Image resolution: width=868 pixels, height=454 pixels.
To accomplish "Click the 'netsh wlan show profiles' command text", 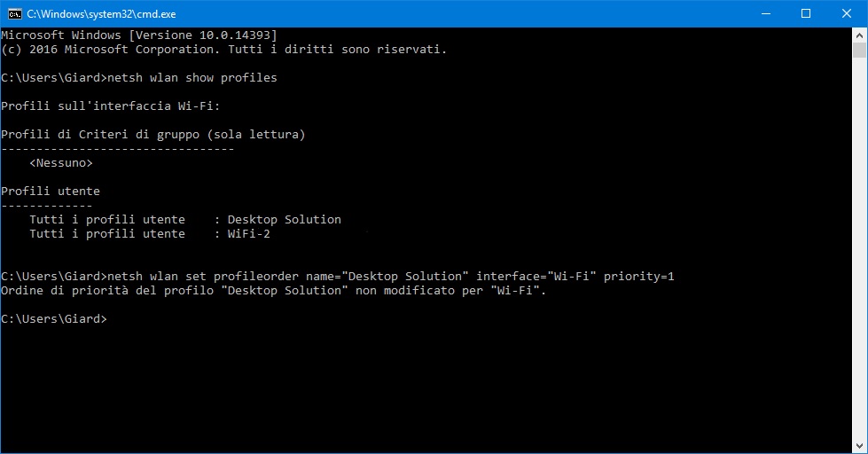I will pos(192,78).
